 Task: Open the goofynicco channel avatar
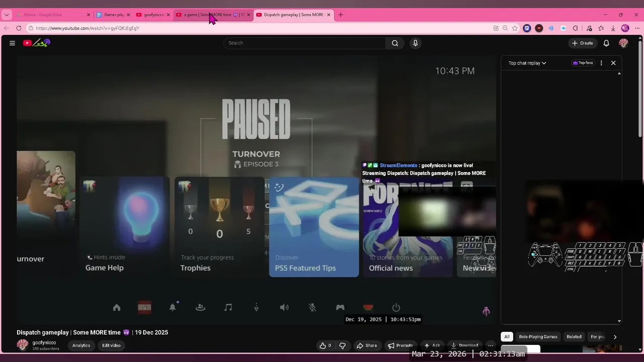point(23,345)
